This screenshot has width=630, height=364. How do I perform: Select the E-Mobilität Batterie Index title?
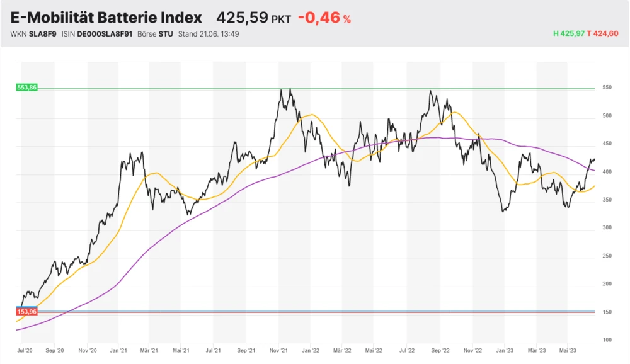pyautogui.click(x=106, y=18)
